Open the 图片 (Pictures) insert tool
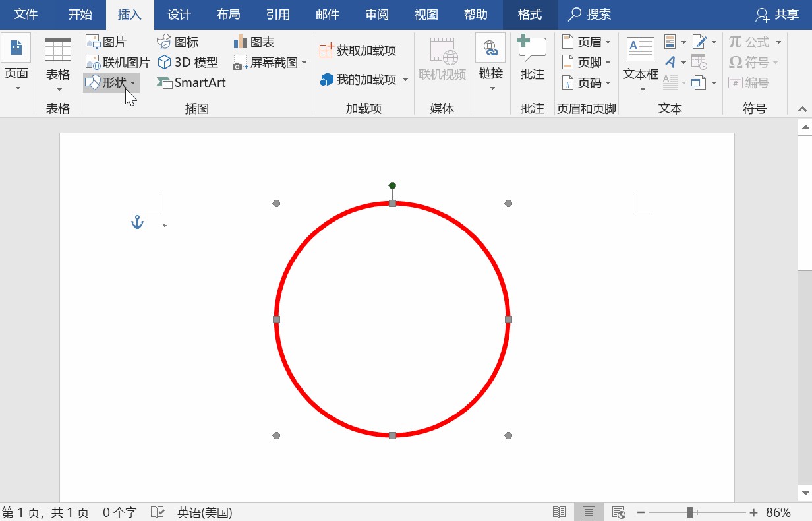The image size is (812, 521). [x=106, y=42]
